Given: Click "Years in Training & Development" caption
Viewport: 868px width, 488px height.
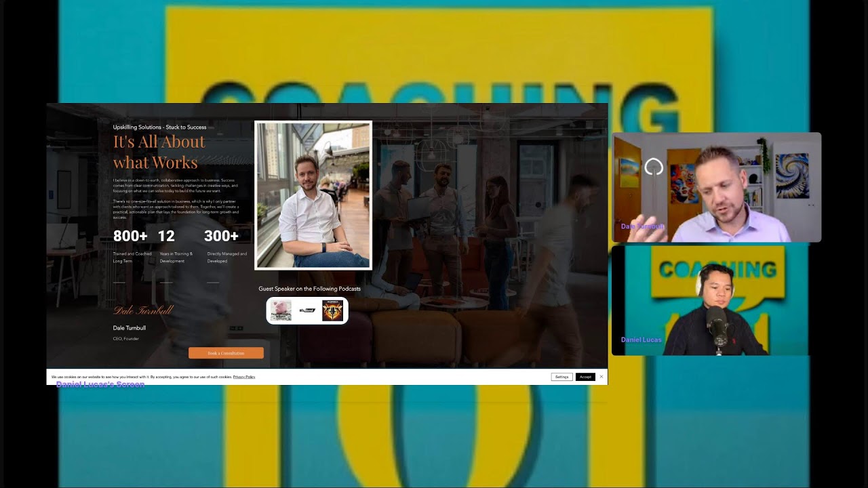Looking at the screenshot, I should coord(176,258).
